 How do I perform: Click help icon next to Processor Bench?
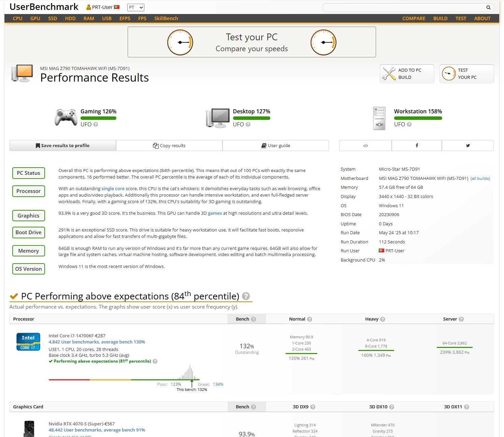point(254,319)
